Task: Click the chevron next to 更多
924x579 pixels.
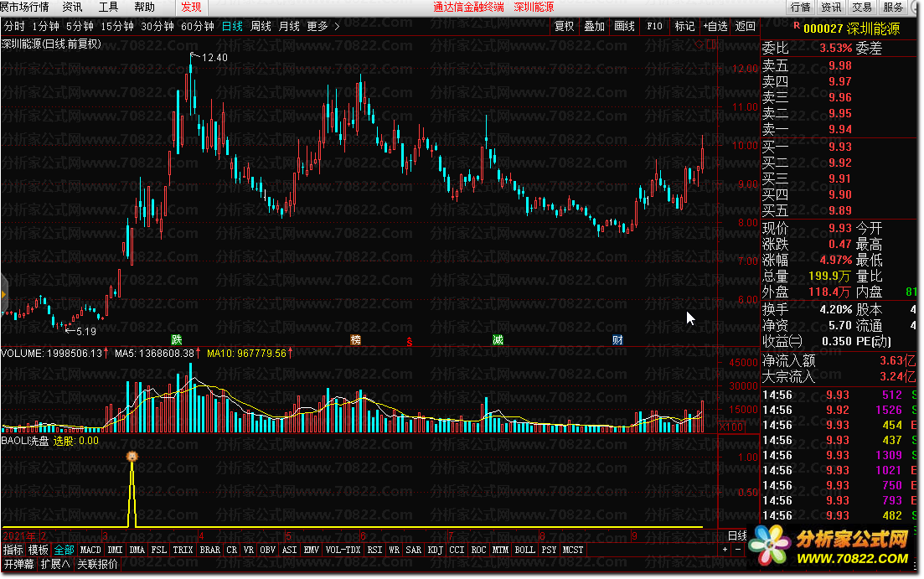Action: coord(337,27)
